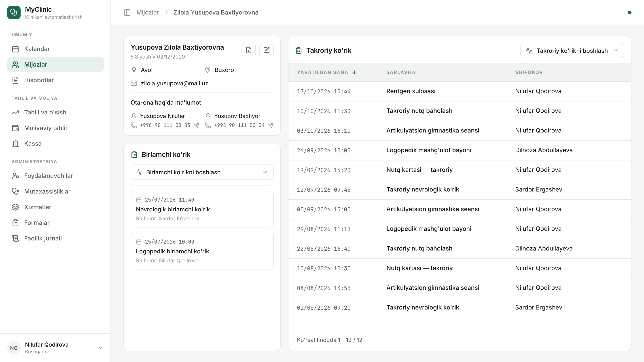Screen dimensions: 644x362
Task: Open Moliyaviy tahlil page
Action: click(55, 128)
